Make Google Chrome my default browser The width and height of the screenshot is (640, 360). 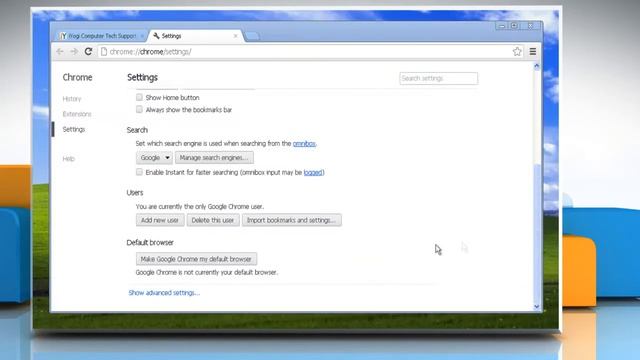pos(196,259)
